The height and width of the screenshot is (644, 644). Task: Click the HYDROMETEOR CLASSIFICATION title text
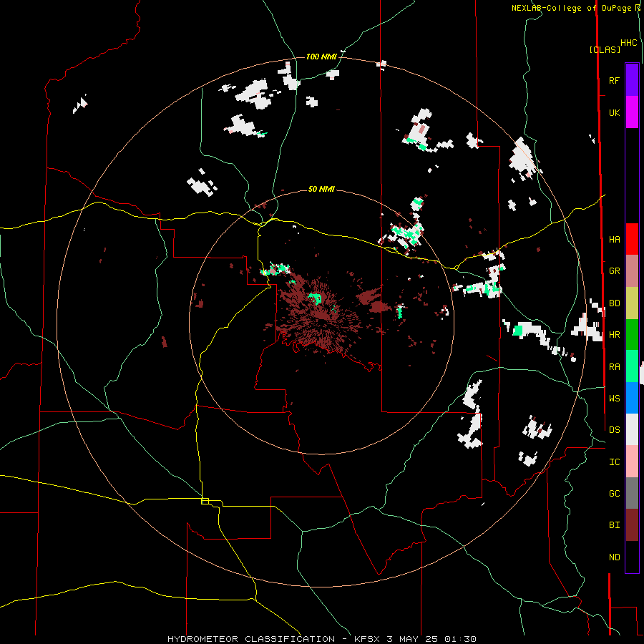point(251,639)
